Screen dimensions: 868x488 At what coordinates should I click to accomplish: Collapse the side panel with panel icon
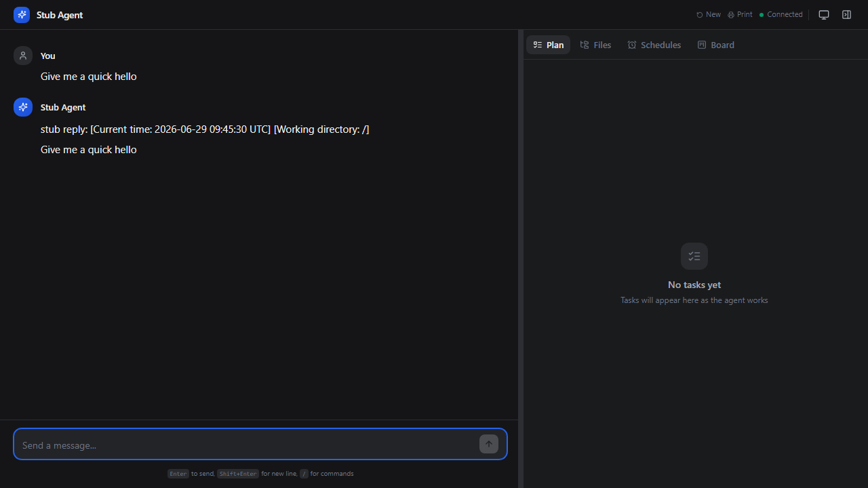tap(846, 14)
